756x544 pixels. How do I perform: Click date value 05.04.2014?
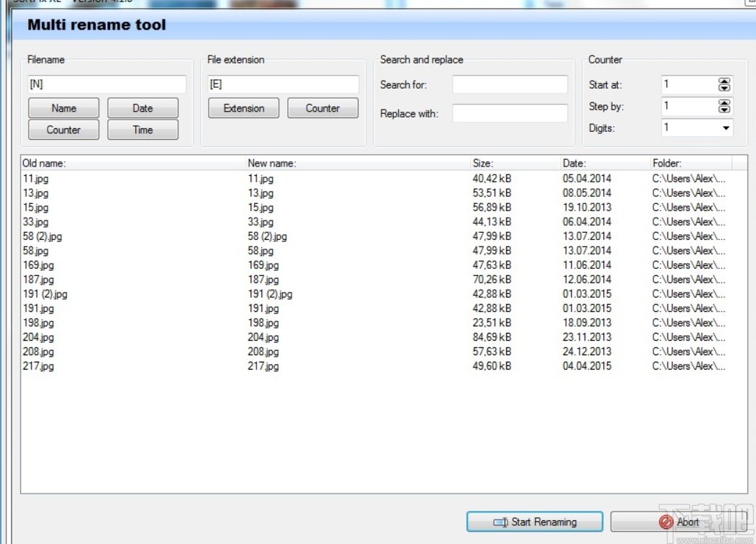coord(587,179)
